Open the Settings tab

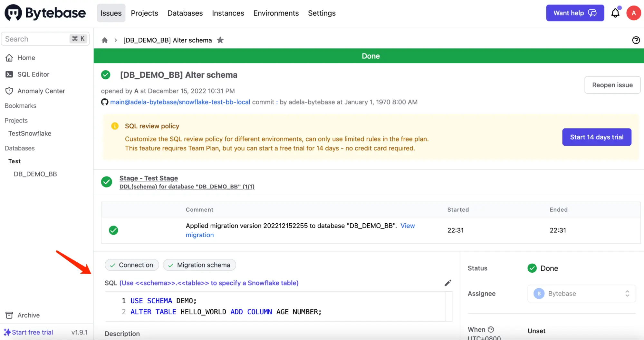point(322,13)
